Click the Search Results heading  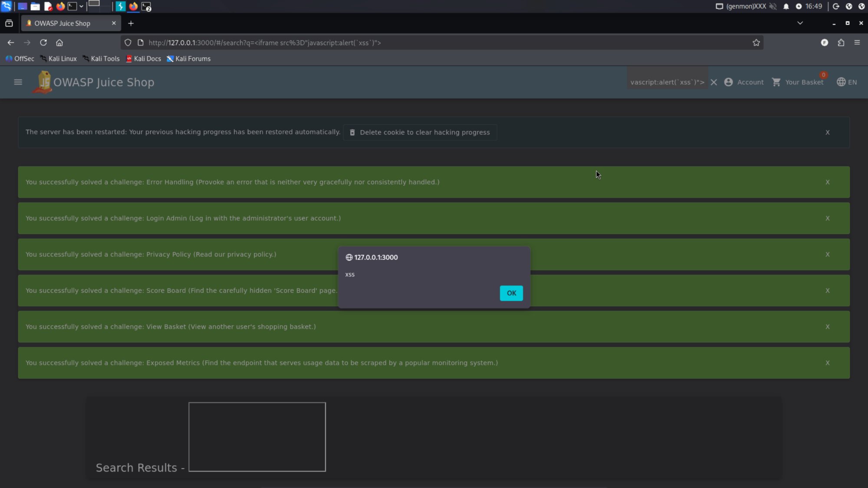coord(140,468)
